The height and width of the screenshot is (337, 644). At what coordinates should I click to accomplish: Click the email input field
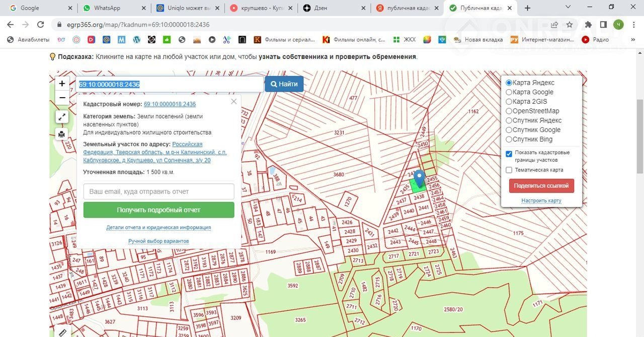pyautogui.click(x=158, y=191)
